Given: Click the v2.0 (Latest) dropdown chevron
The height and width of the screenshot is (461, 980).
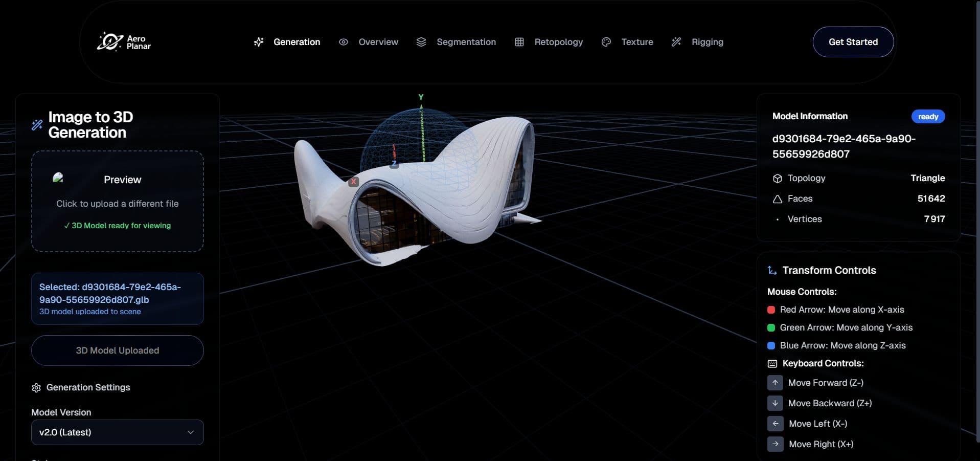Looking at the screenshot, I should [x=191, y=432].
